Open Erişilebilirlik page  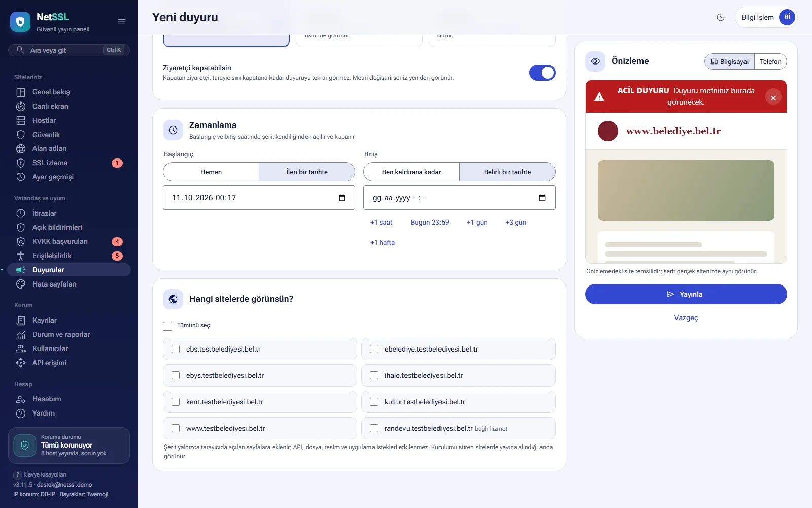pos(69,256)
